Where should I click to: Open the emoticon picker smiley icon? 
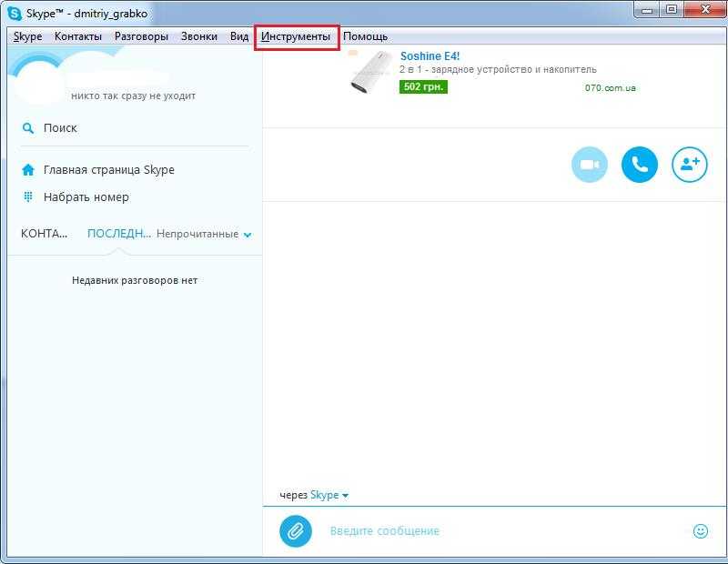tap(700, 531)
